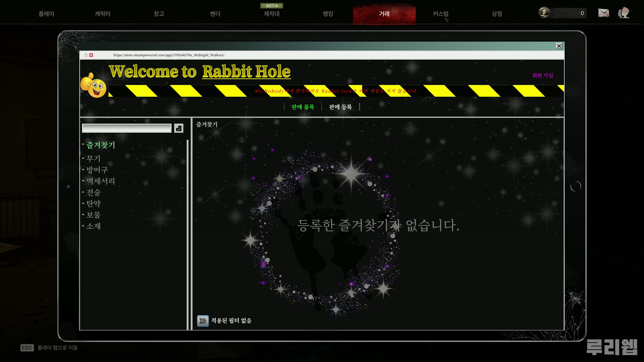Click the 회원 가입 link
Screen dimensions: 644x362
(543, 75)
